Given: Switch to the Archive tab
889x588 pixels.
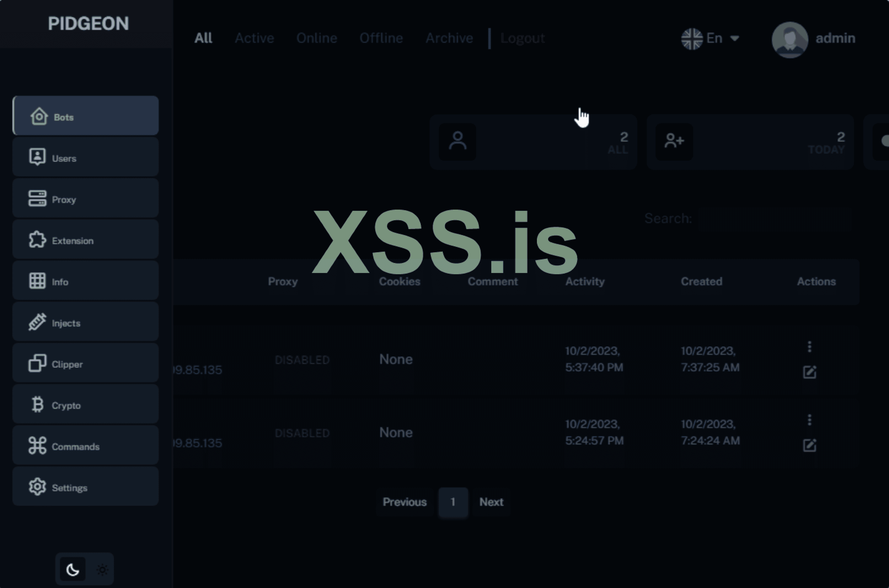Looking at the screenshot, I should 449,38.
